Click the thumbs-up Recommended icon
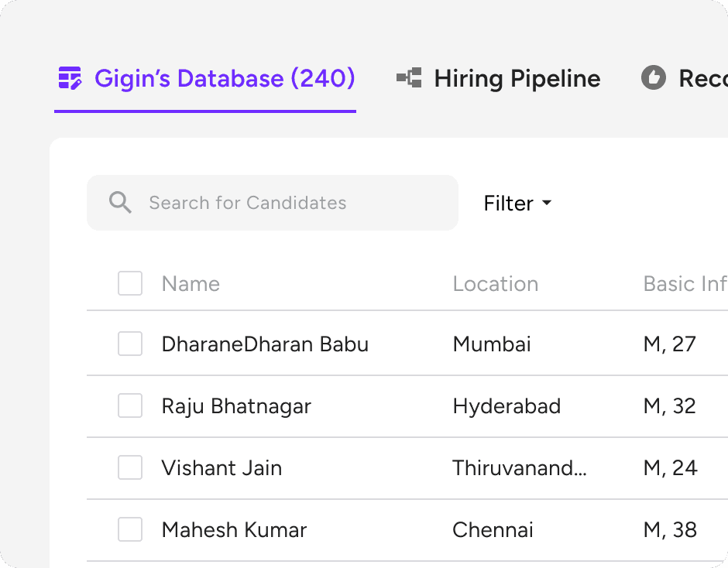728x568 pixels. (654, 78)
